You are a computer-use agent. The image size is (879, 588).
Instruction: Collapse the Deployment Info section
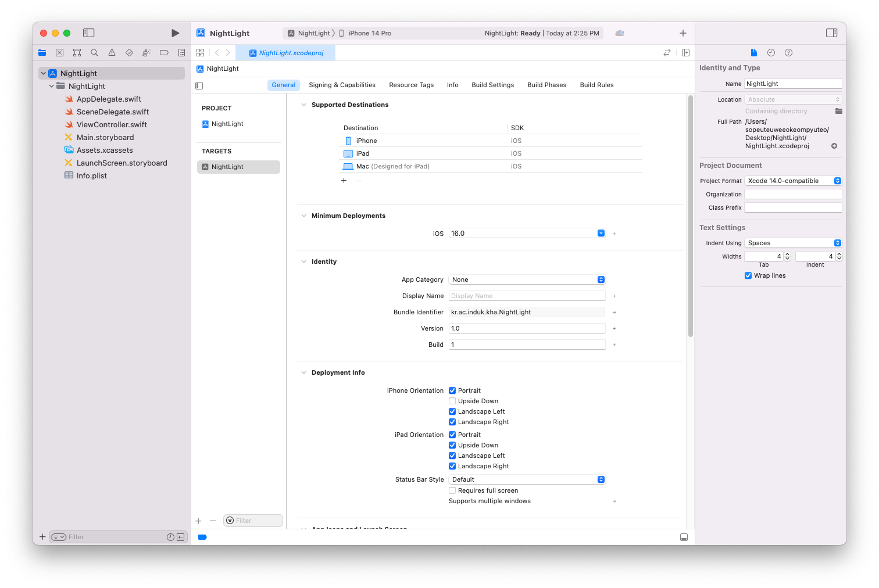(303, 373)
